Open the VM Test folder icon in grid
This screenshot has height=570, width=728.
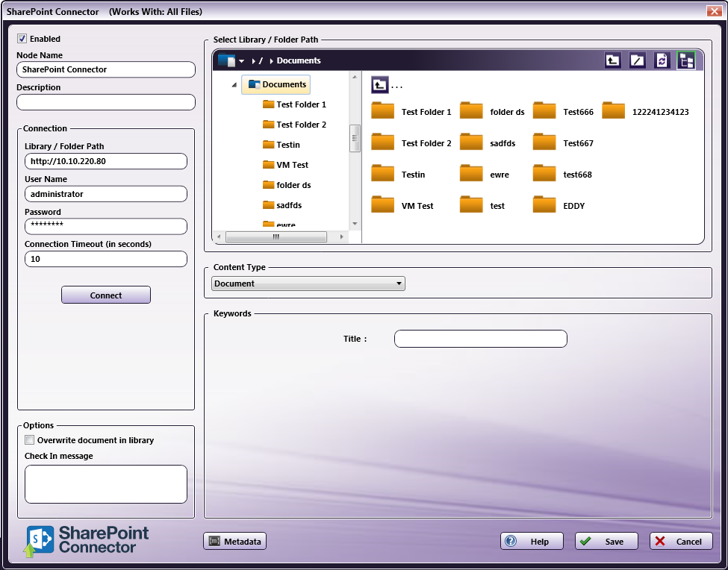pyautogui.click(x=382, y=205)
